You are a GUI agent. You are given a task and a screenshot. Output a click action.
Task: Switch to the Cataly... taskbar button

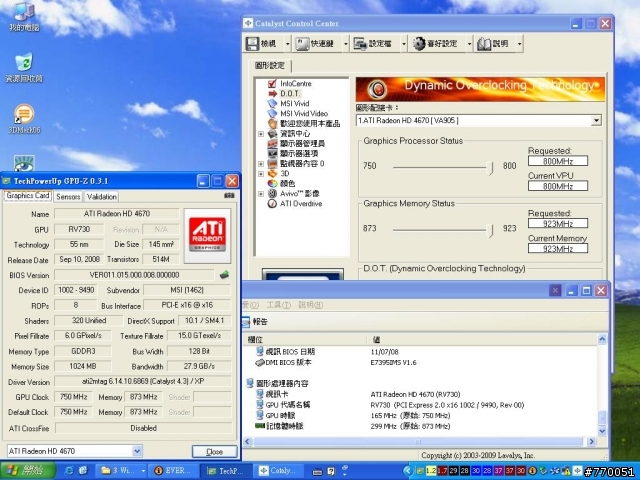point(278,471)
